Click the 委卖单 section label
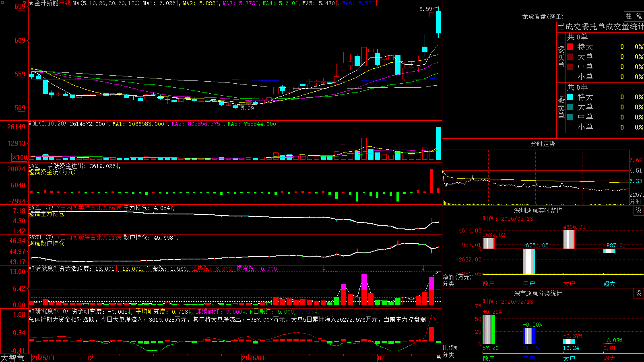The height and width of the screenshot is (362, 644). click(x=561, y=107)
